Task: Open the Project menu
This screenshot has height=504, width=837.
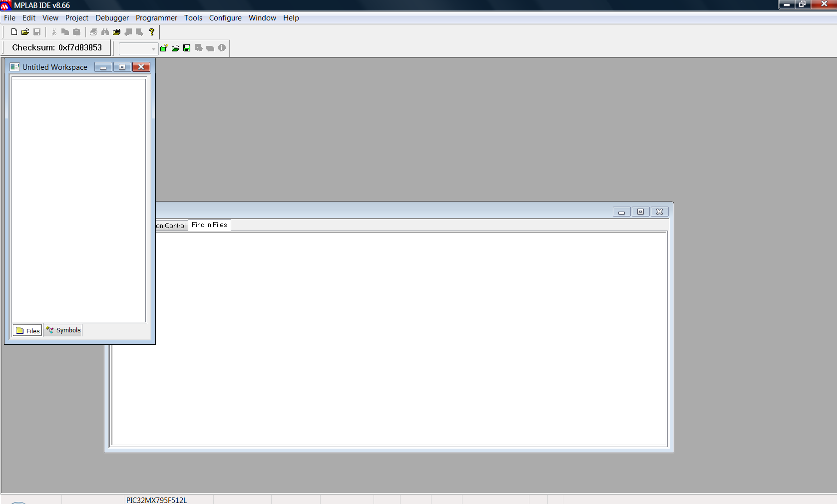Action: pos(77,18)
